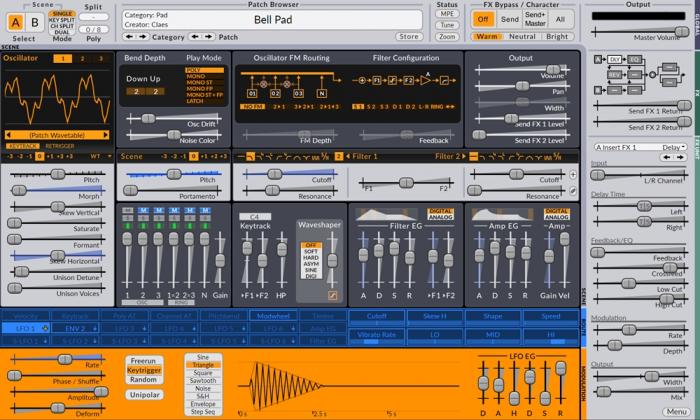700x420 pixels.
Task: Click the Amp EG envelope shape display
Action: tap(503, 215)
